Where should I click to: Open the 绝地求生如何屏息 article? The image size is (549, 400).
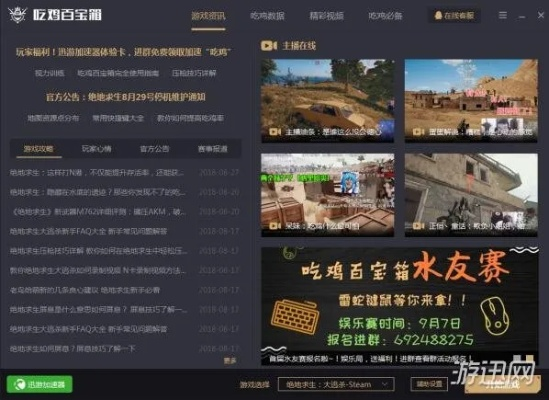124,349
